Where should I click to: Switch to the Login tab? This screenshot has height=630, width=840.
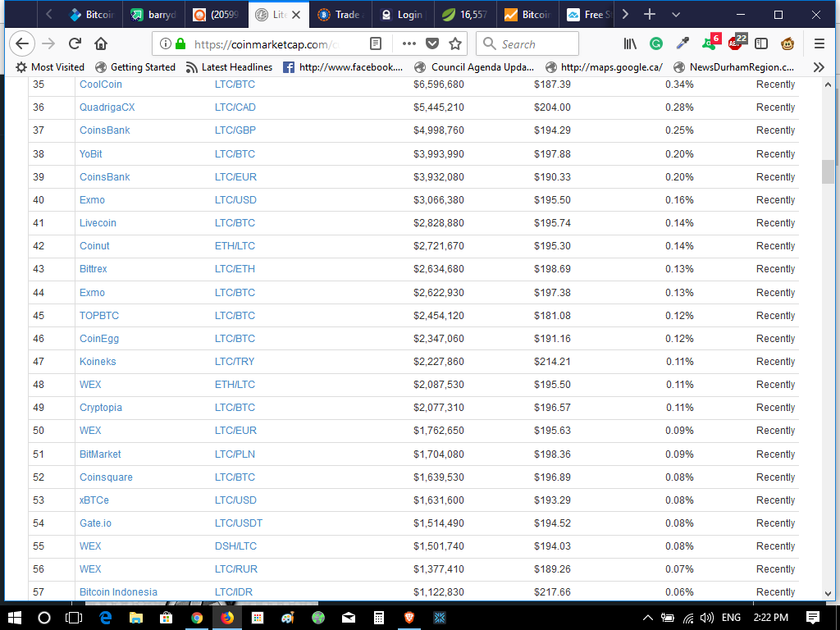[403, 15]
